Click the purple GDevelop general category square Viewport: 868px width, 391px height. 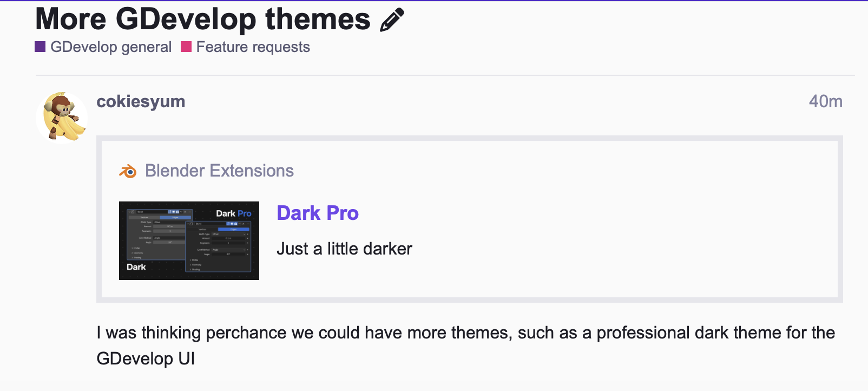(40, 47)
